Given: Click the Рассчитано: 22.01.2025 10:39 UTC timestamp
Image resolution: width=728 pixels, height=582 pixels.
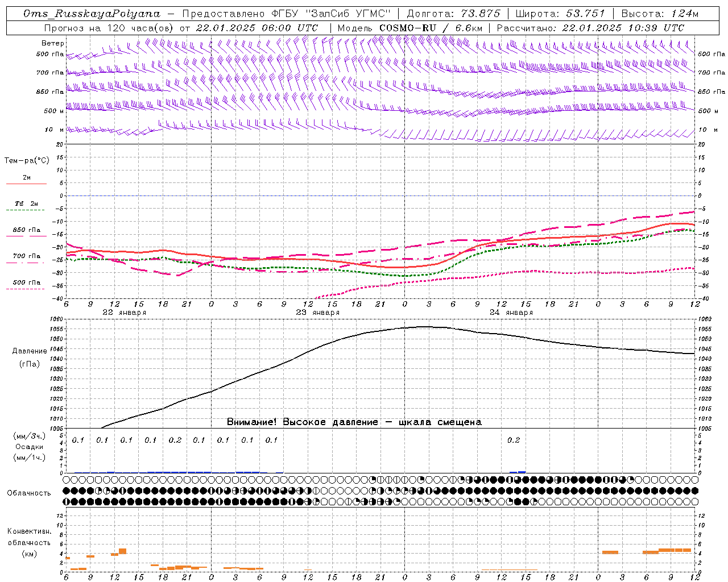Looking at the screenshot, I should click(590, 28).
